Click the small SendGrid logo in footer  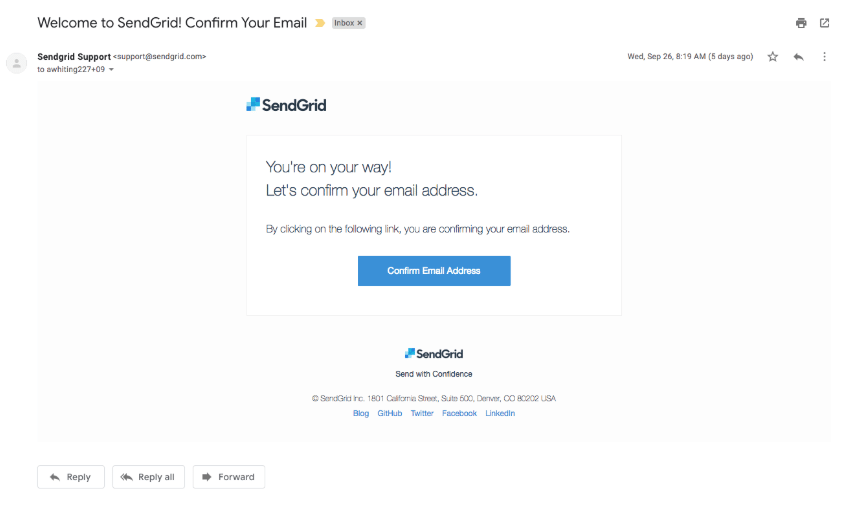[x=434, y=354]
